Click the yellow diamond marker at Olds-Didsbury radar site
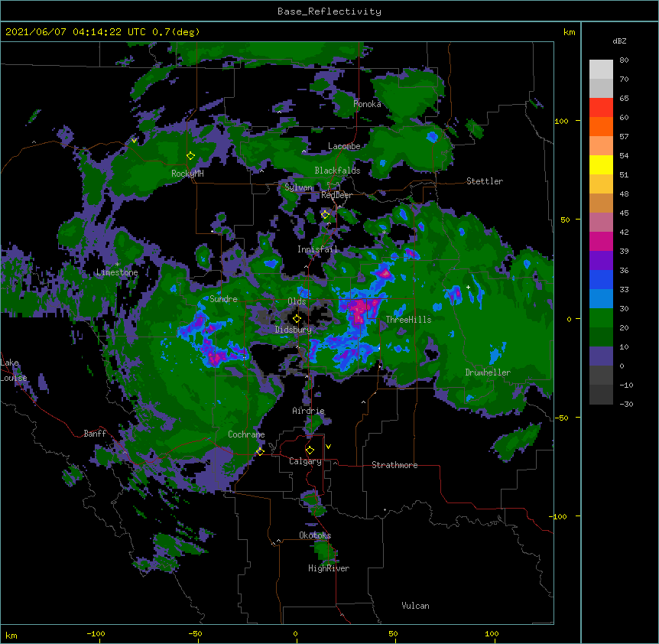 pyautogui.click(x=297, y=319)
